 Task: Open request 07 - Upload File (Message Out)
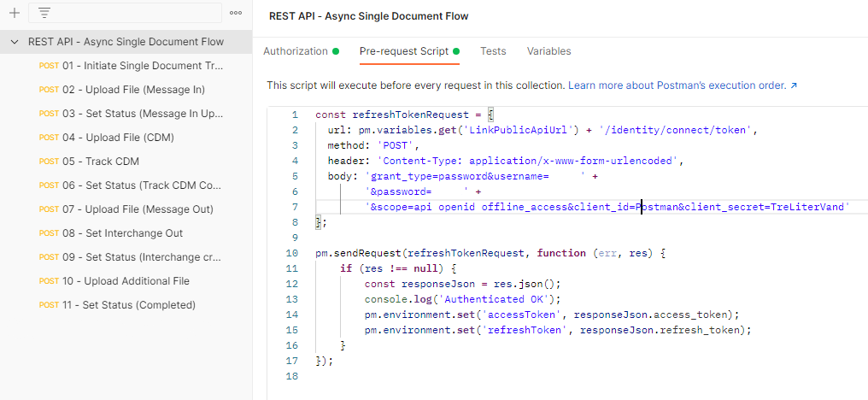(137, 209)
